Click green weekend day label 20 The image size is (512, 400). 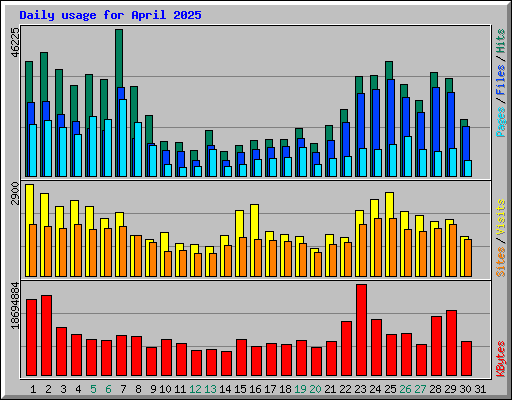[x=315, y=389]
